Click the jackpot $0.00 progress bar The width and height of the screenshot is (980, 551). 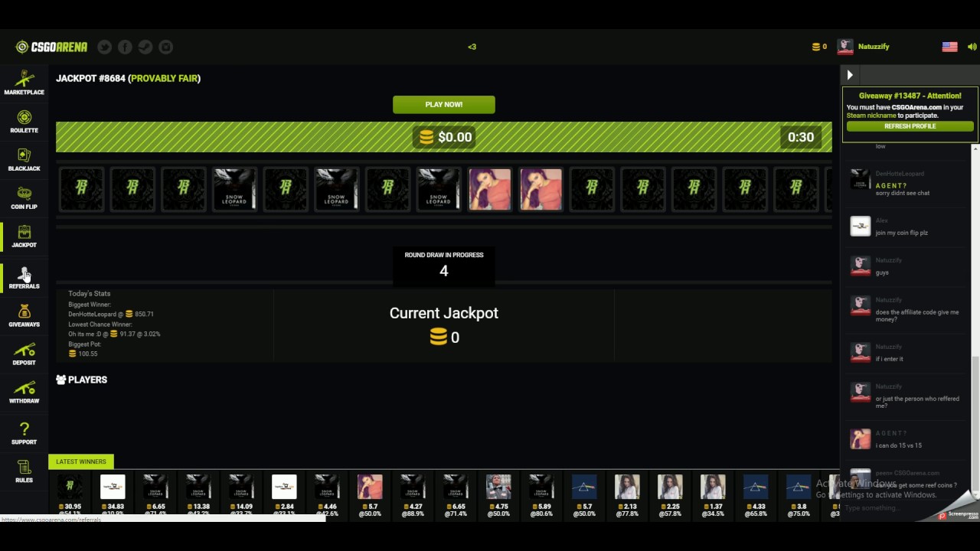pyautogui.click(x=444, y=137)
